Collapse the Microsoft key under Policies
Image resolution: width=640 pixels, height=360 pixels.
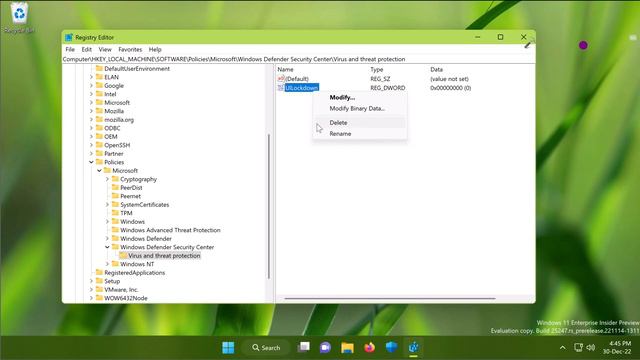click(99, 171)
